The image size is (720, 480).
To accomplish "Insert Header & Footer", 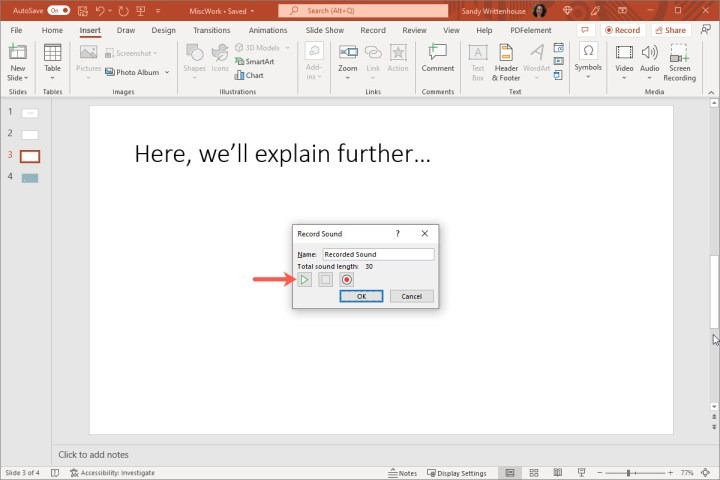I will 506,62.
